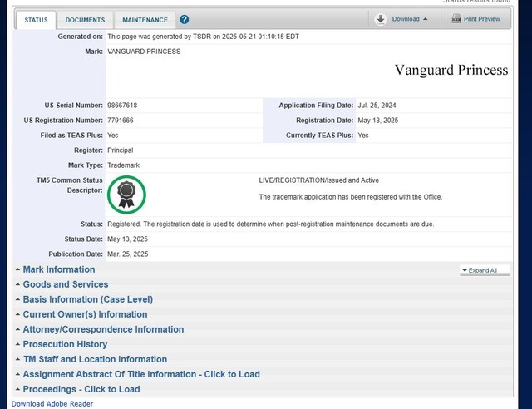Load the Proceedings section
532x409 pixels.
(x=81, y=389)
